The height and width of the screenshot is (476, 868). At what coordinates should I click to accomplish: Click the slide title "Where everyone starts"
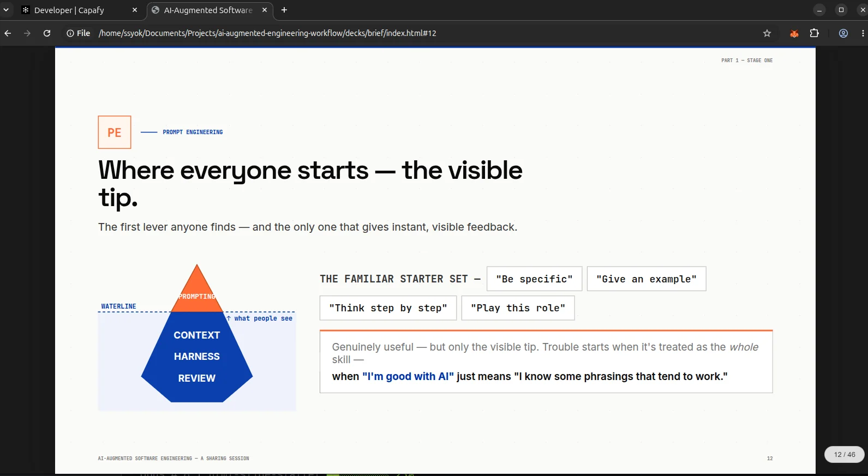pyautogui.click(x=234, y=171)
